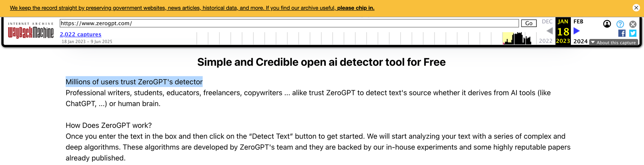
Task: Share this capture on Facebook
Action: tap(622, 33)
